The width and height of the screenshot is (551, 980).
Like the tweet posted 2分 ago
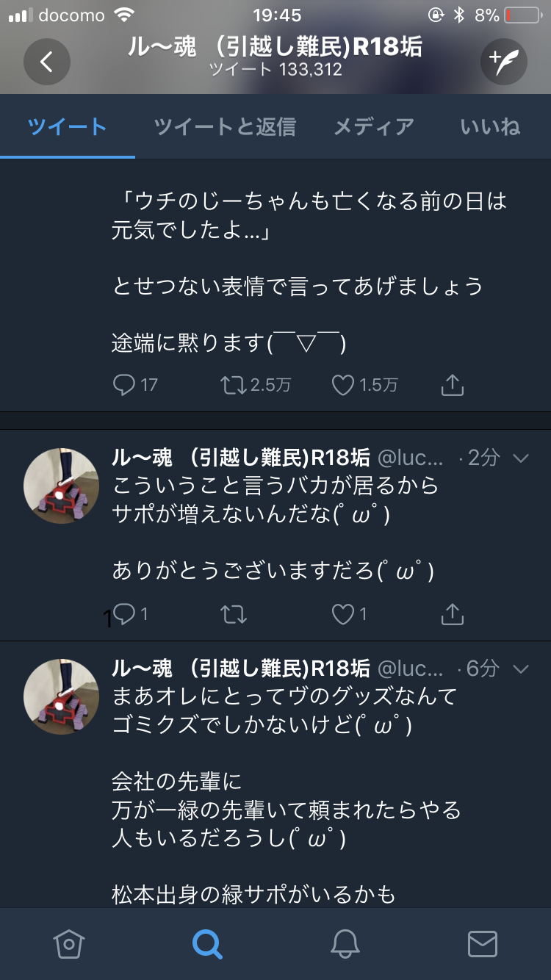point(343,614)
